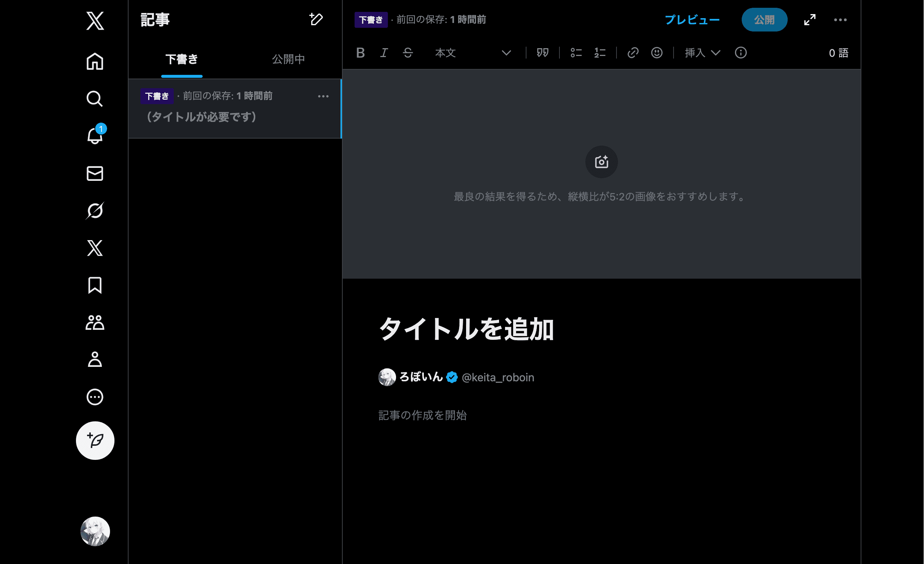The height and width of the screenshot is (564, 924).
Task: Open draft item options three dots
Action: point(323,96)
